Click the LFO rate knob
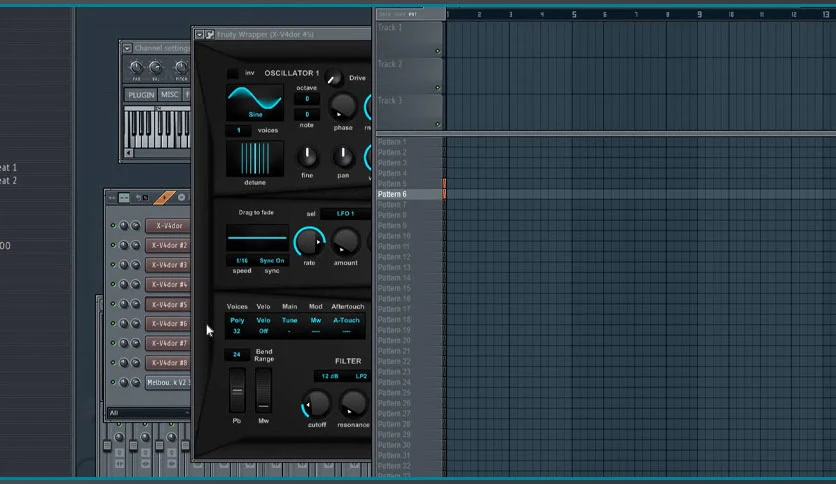The height and width of the screenshot is (484, 836). tap(309, 243)
